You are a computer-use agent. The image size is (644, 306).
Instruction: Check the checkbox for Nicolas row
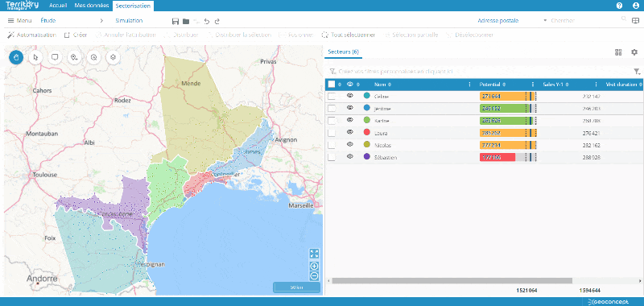[332, 145]
